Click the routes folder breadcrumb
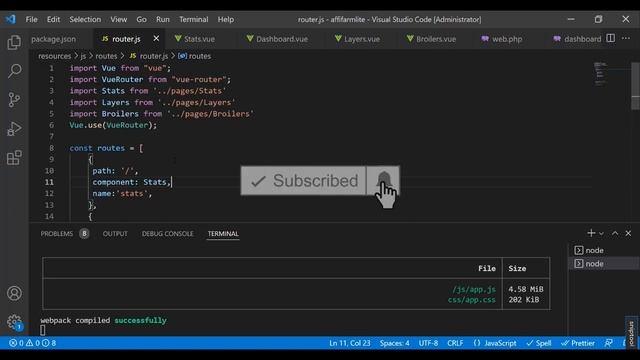This screenshot has height=360, width=640. click(106, 56)
